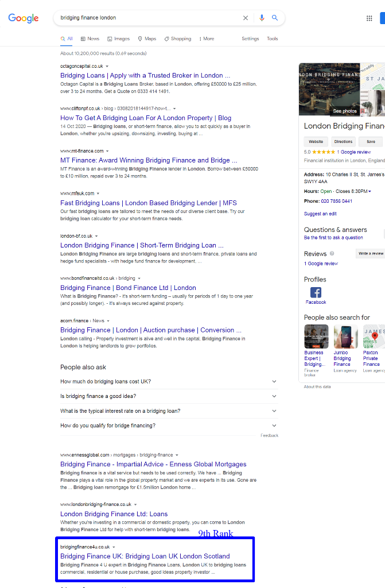The height and width of the screenshot is (588, 385).
Task: Click Suggest an edit
Action: [x=320, y=214]
